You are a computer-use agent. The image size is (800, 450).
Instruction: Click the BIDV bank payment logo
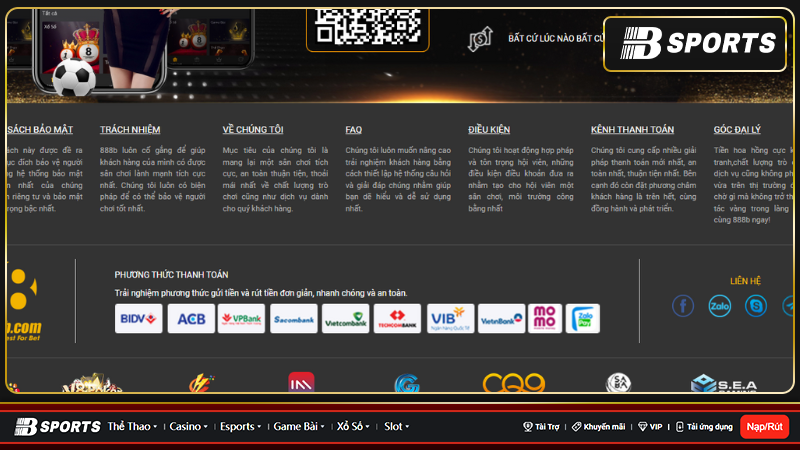138,319
